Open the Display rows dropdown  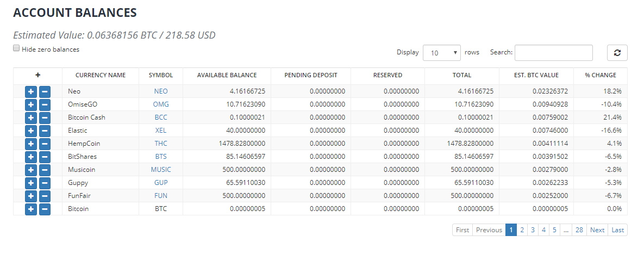(441, 53)
